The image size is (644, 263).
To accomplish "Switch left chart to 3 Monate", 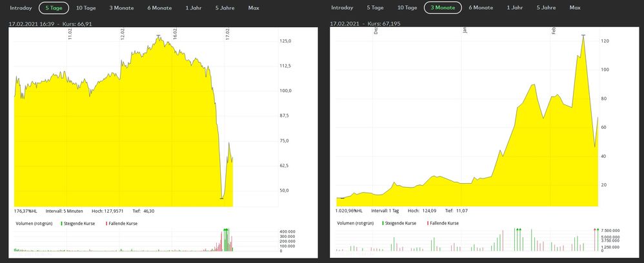I will 122,8.
